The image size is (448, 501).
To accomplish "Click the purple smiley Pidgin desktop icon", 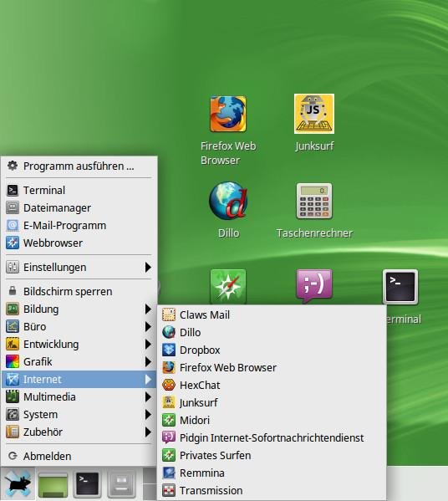I will (x=314, y=287).
